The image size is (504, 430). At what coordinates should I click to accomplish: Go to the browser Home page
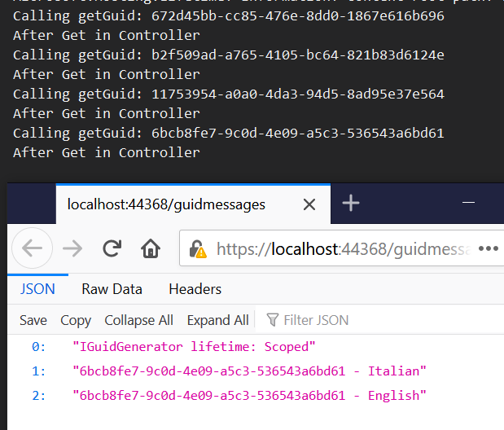click(150, 248)
